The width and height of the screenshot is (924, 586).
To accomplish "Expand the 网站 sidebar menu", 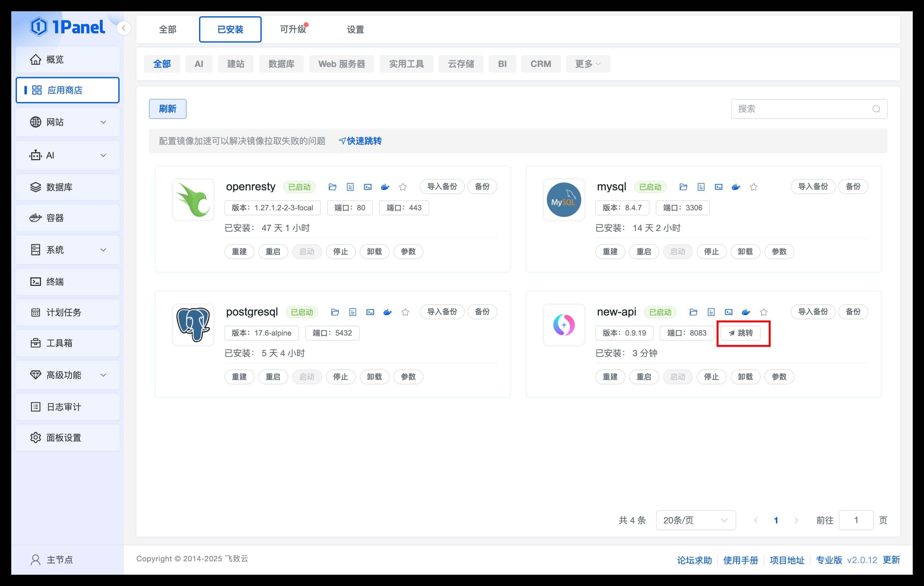I will click(68, 122).
